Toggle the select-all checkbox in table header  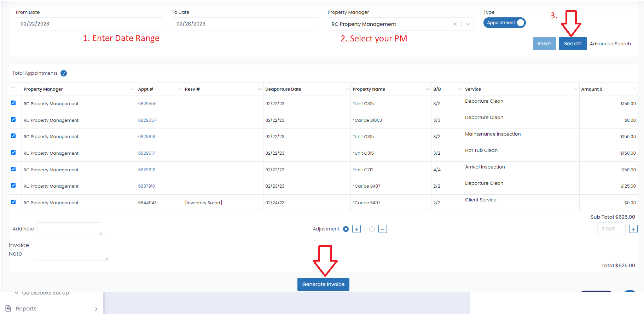pos(13,89)
